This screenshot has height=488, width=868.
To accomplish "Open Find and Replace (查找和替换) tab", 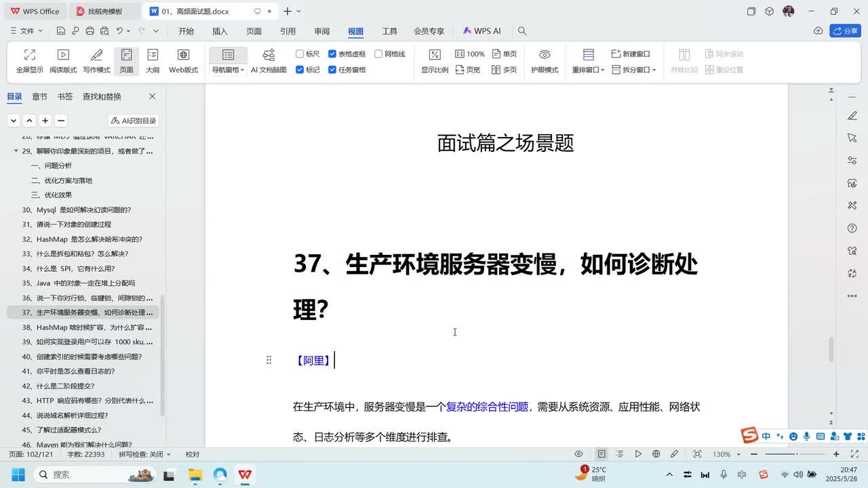I will (102, 96).
